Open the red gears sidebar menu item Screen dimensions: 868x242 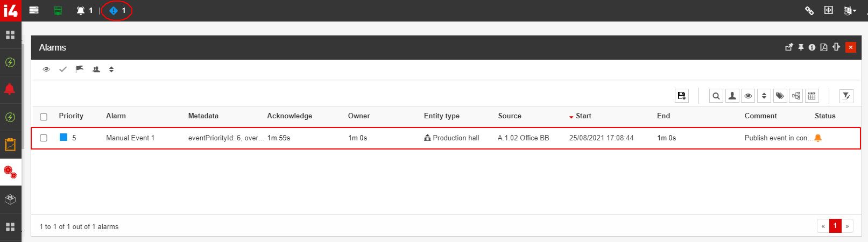pyautogui.click(x=10, y=172)
